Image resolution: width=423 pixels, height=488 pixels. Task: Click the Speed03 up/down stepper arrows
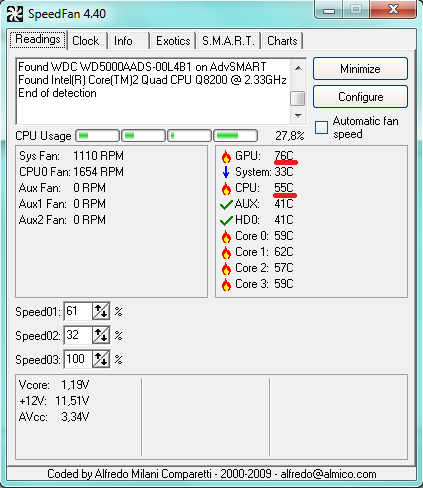[101, 359]
